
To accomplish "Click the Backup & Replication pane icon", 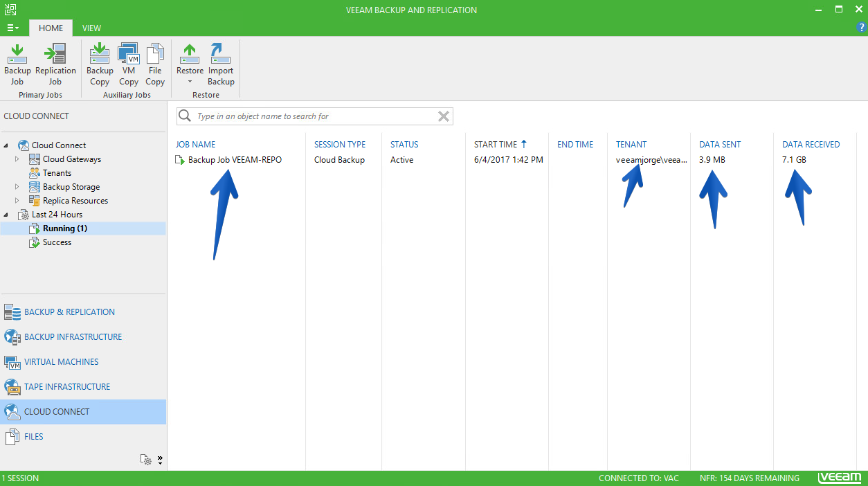I will 12,312.
